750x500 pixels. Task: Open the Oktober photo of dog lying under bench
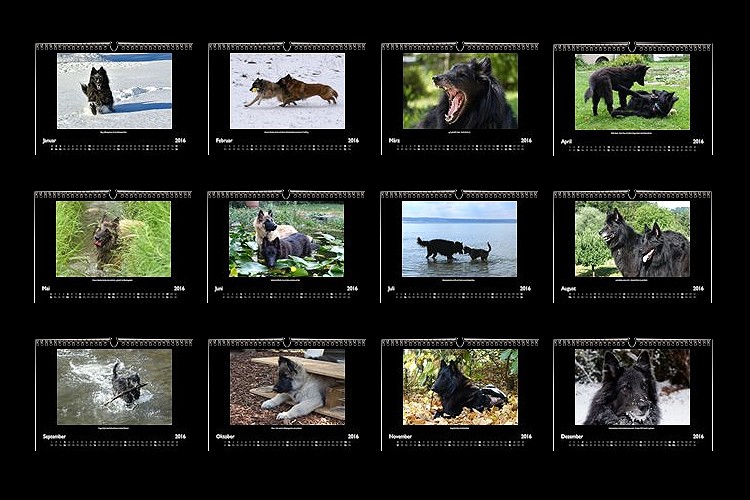287,386
